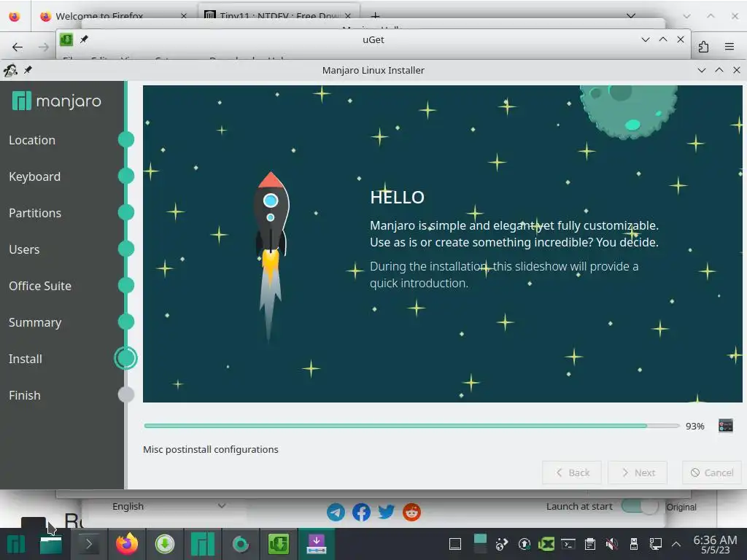Open the clock showing 6:36 AM
747x560 pixels.
pyautogui.click(x=715, y=544)
